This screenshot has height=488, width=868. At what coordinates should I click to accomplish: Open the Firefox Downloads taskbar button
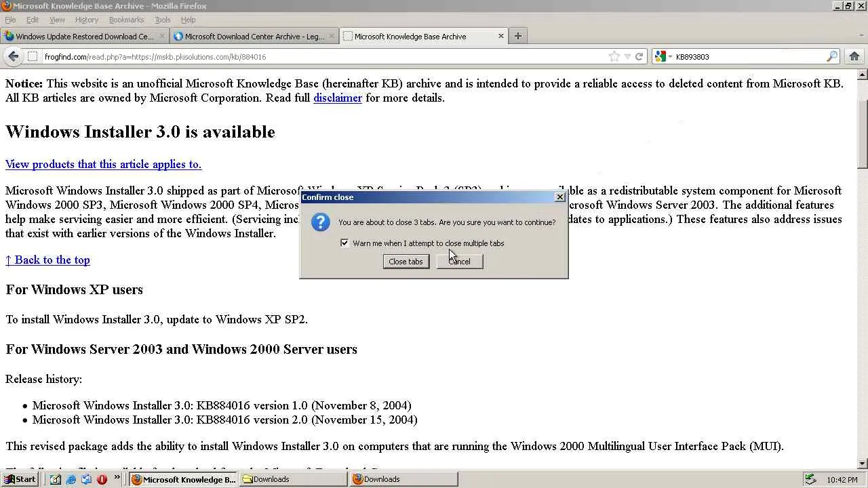coord(404,479)
